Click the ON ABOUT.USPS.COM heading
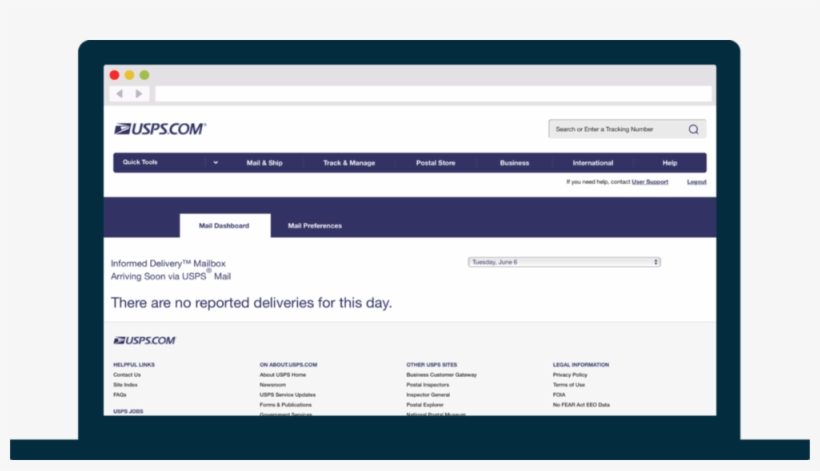The image size is (820, 471). coord(289,365)
